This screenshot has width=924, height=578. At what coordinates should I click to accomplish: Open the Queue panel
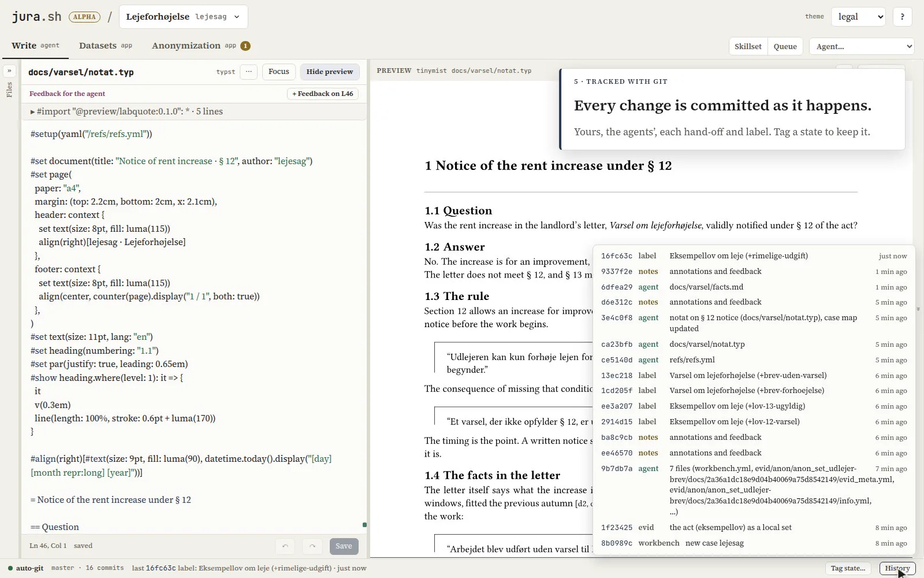(x=785, y=46)
